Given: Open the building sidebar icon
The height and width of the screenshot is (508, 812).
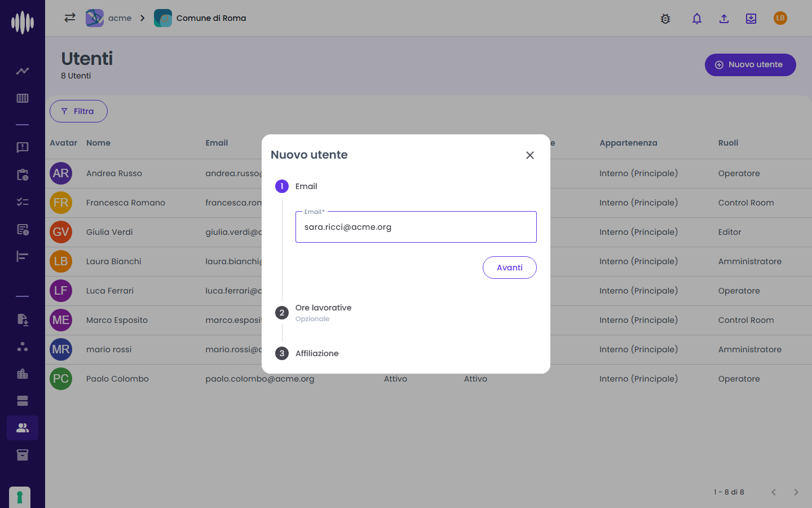Looking at the screenshot, I should click(x=23, y=374).
